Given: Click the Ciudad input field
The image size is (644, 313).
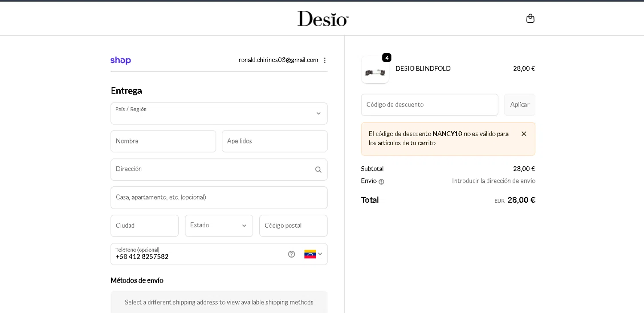Looking at the screenshot, I should (x=145, y=226).
